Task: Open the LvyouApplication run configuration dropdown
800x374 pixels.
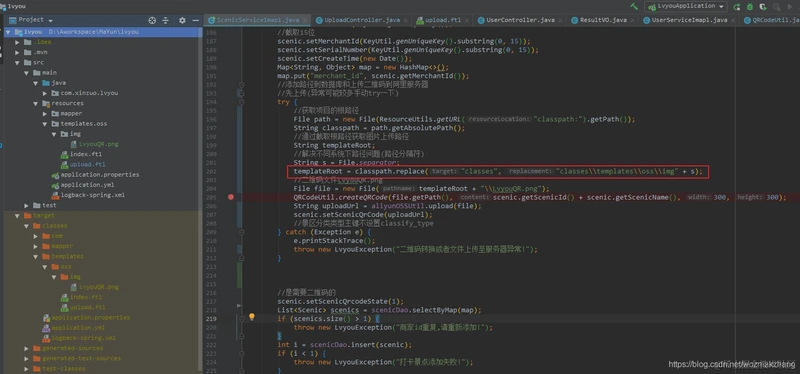Action: coord(686,7)
